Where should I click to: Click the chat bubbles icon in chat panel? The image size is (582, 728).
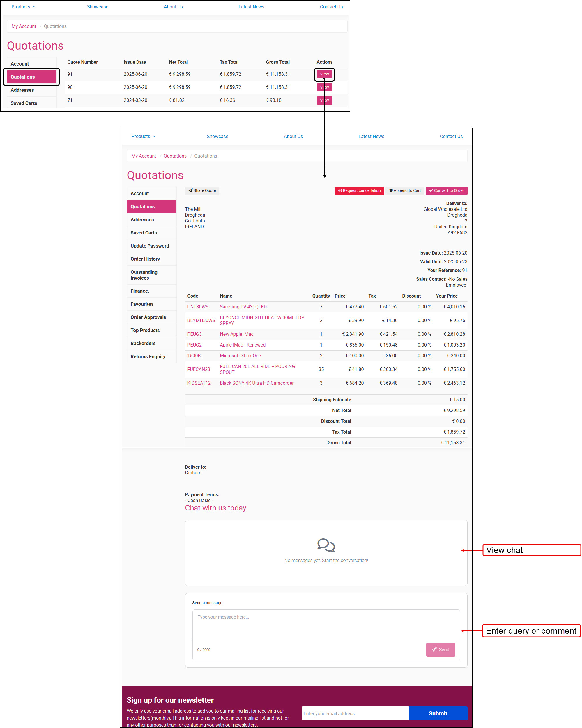[x=326, y=545]
